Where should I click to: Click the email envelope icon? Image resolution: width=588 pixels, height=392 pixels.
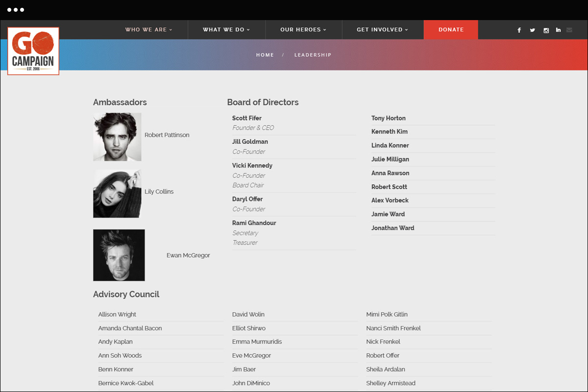tap(569, 30)
